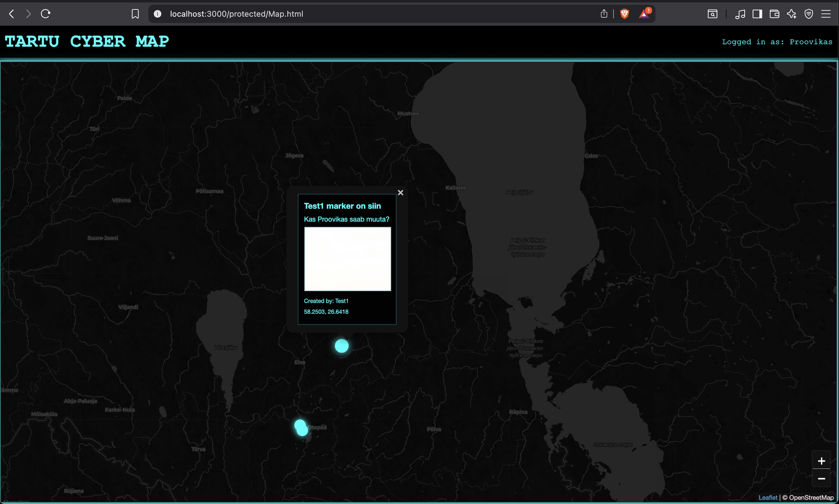Click the browser forward arrow
This screenshot has height=504, width=839.
tap(28, 14)
